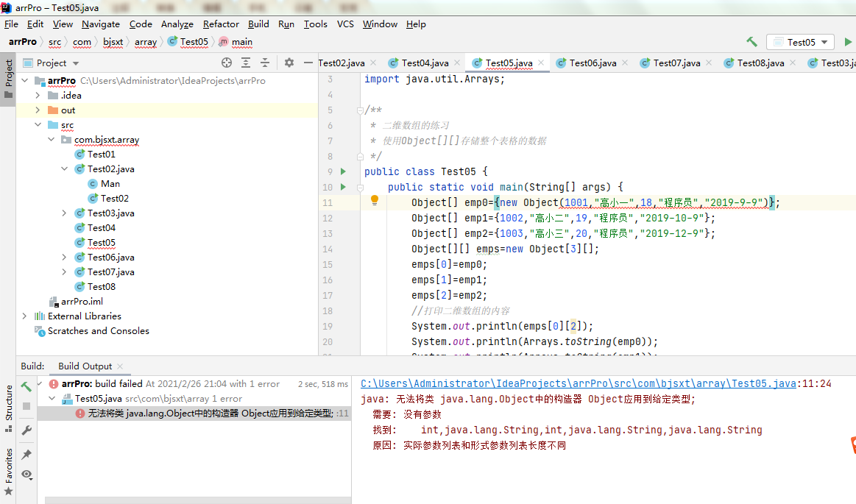Click the locate file crosshair icon
The image size is (856, 504).
(x=227, y=63)
